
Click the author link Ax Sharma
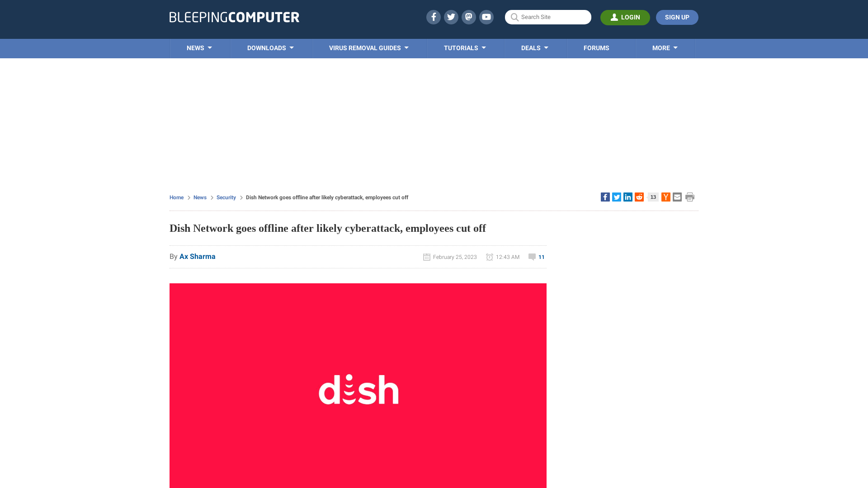pos(197,256)
